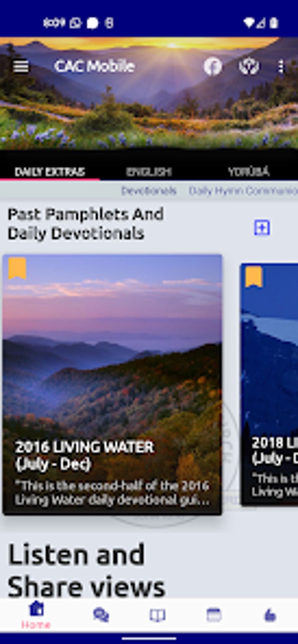
Task: Open the 2016 LIVING WATER card
Action: [112, 385]
